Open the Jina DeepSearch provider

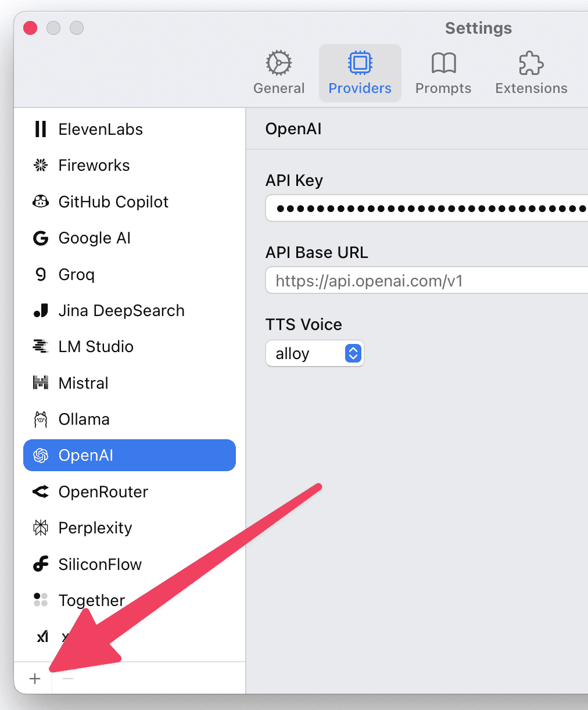pyautogui.click(x=130, y=311)
